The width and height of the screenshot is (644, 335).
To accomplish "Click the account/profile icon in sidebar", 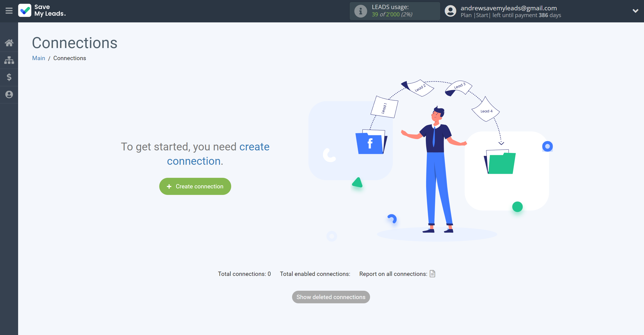I will point(9,95).
